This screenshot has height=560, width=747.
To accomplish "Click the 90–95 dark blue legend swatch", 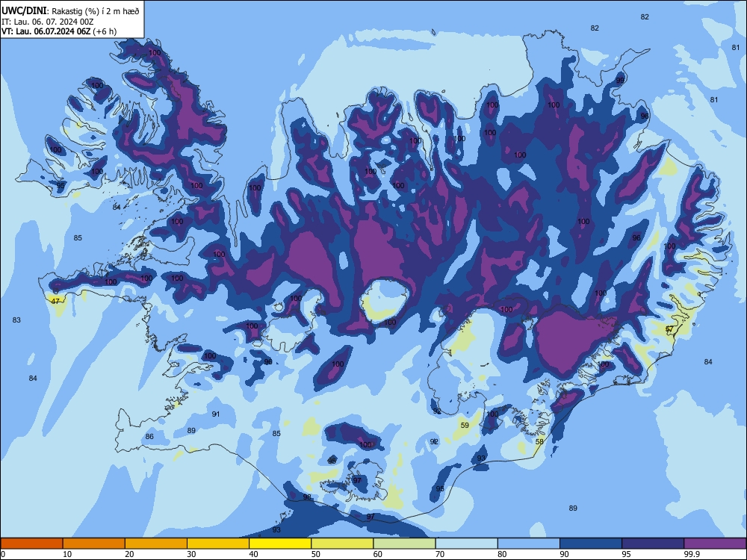I will (591, 544).
